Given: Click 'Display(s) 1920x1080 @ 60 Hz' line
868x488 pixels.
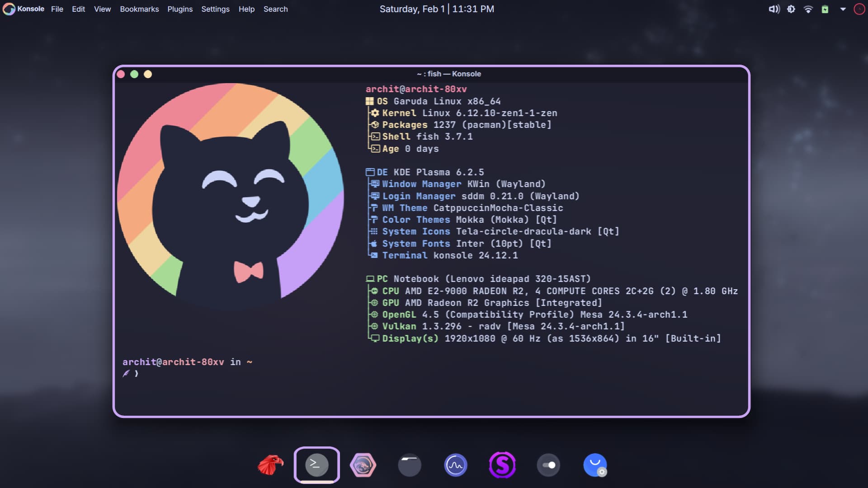Looking at the screenshot, I should point(546,338).
